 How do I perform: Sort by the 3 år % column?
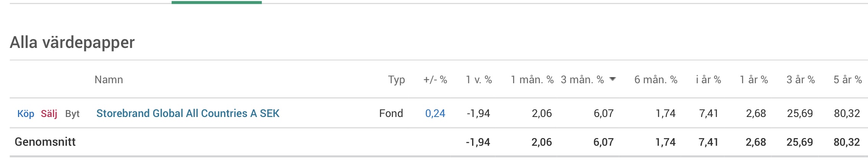point(800,80)
